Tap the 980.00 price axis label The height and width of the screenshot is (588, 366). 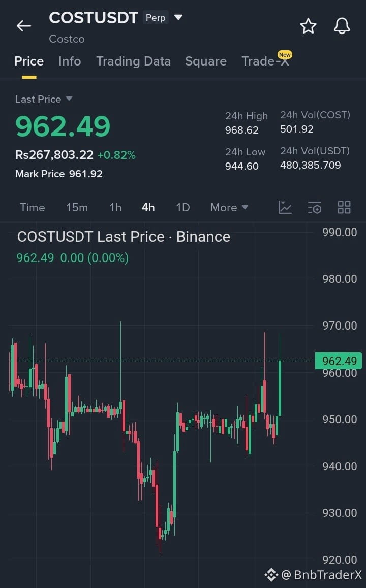click(x=340, y=279)
